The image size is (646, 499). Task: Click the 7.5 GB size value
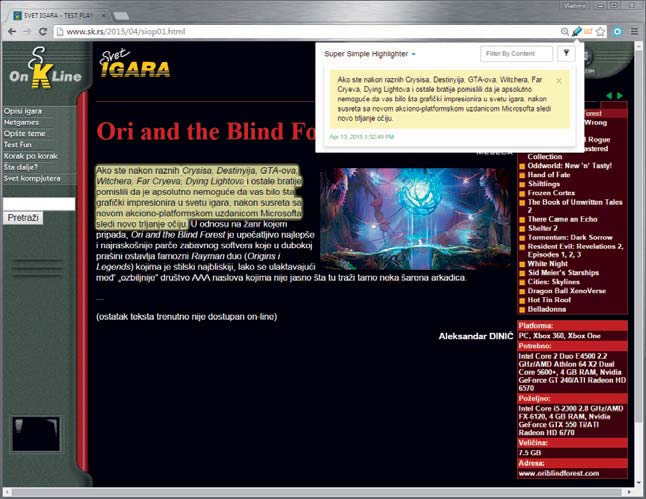529,453
